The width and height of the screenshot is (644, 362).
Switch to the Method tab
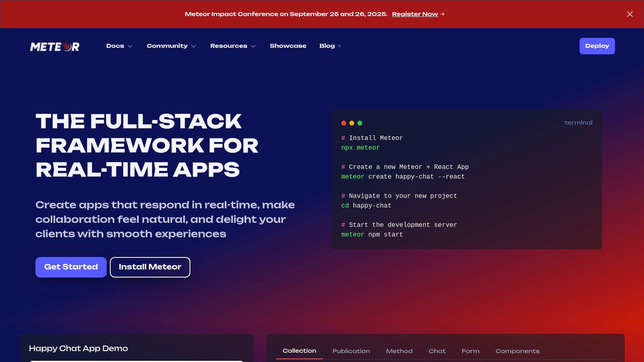(399, 351)
